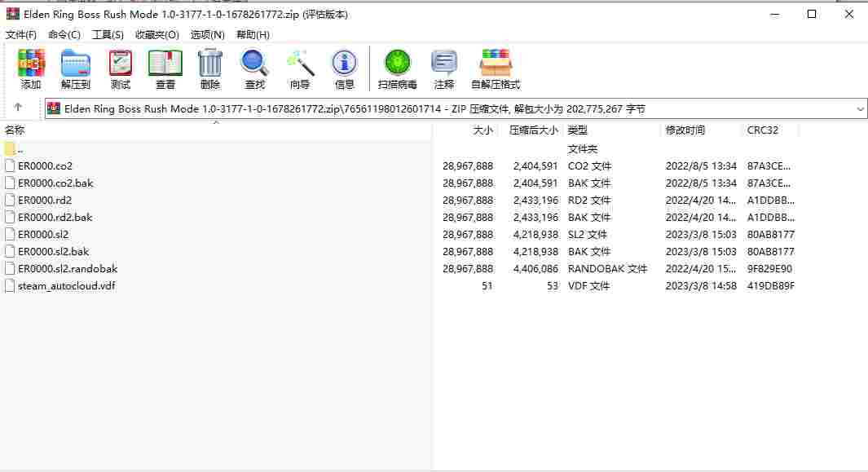Open the 收藏夹(O) menu
The image size is (868, 472).
(157, 34)
